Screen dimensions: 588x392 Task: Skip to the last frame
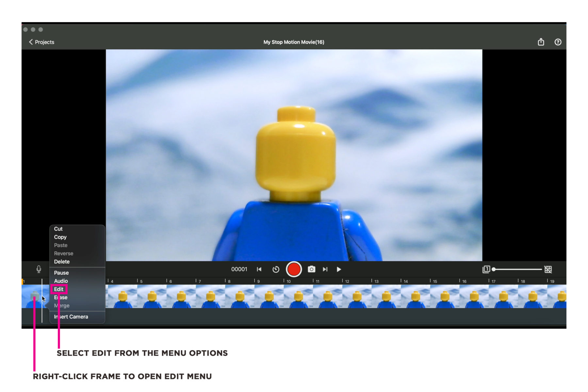325,269
